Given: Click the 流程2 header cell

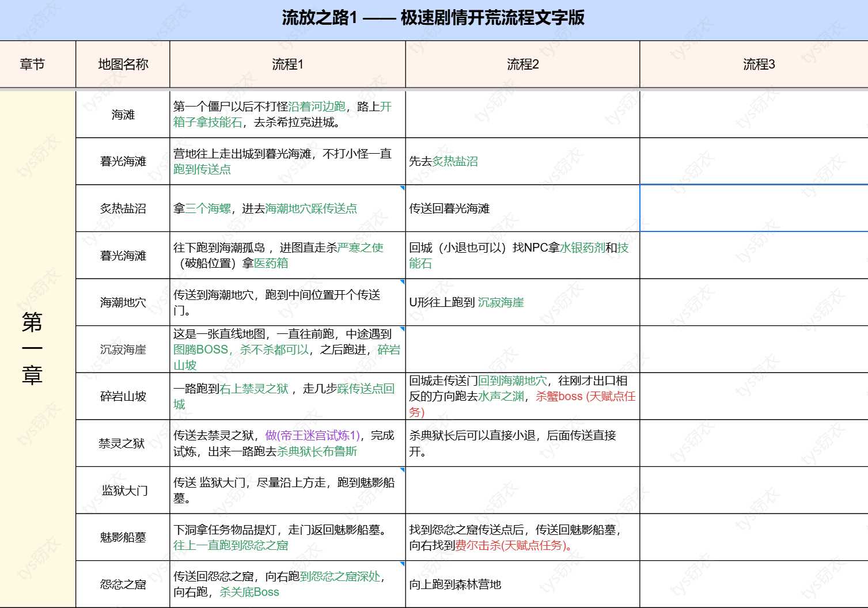Looking at the screenshot, I should point(522,64).
